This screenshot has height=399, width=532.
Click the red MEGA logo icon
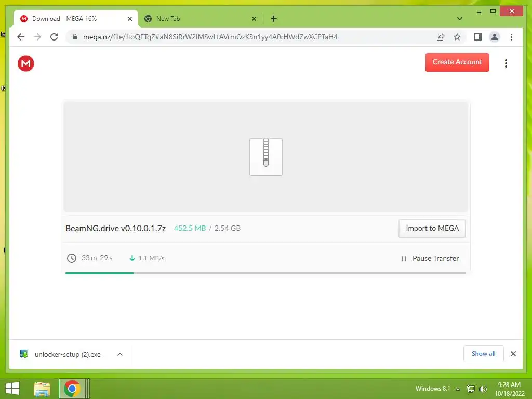point(26,63)
